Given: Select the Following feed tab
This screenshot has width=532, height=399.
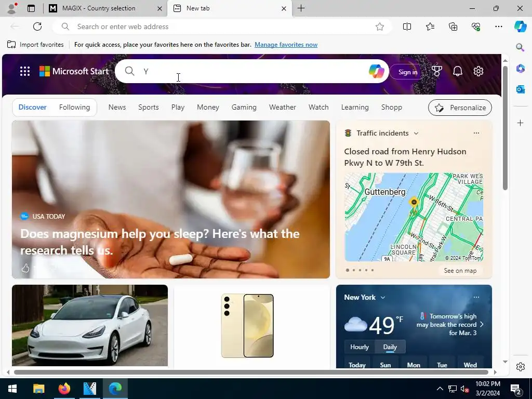Looking at the screenshot, I should point(75,107).
